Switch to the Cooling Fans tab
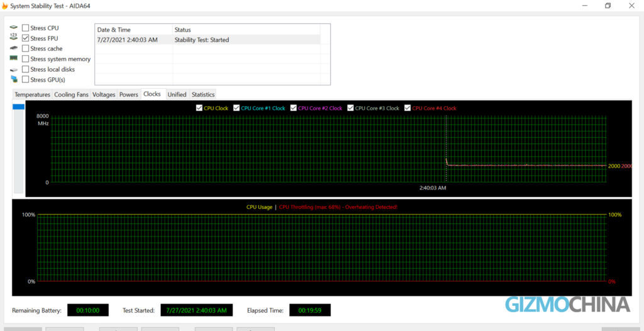The width and height of the screenshot is (644, 331). [72, 94]
